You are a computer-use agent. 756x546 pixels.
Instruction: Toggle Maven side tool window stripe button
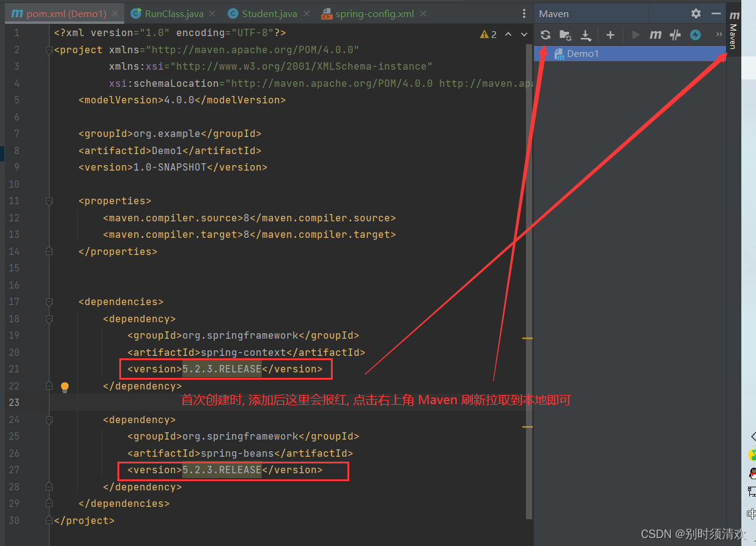pos(733,29)
